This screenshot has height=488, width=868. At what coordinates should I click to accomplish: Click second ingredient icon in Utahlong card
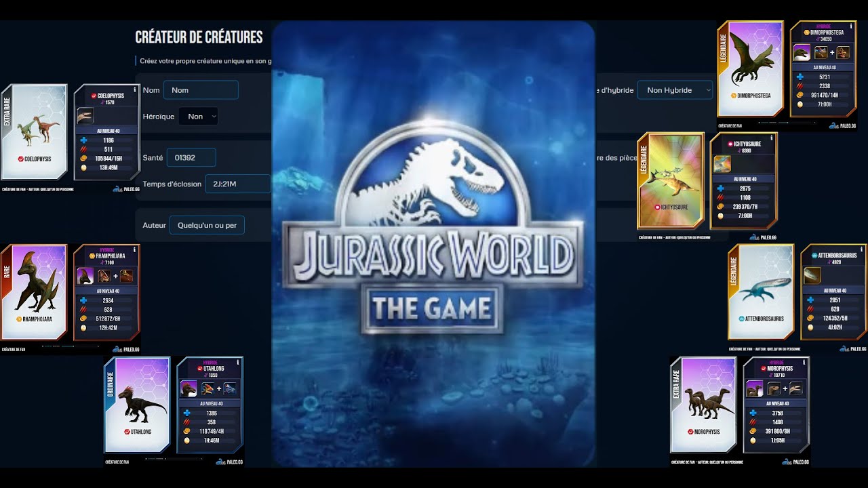[x=230, y=388]
